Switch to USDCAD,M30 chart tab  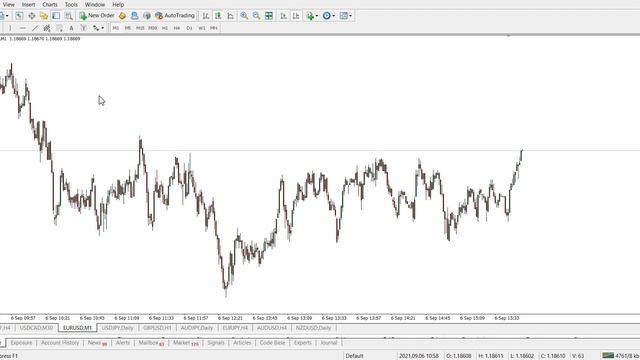tap(36, 328)
